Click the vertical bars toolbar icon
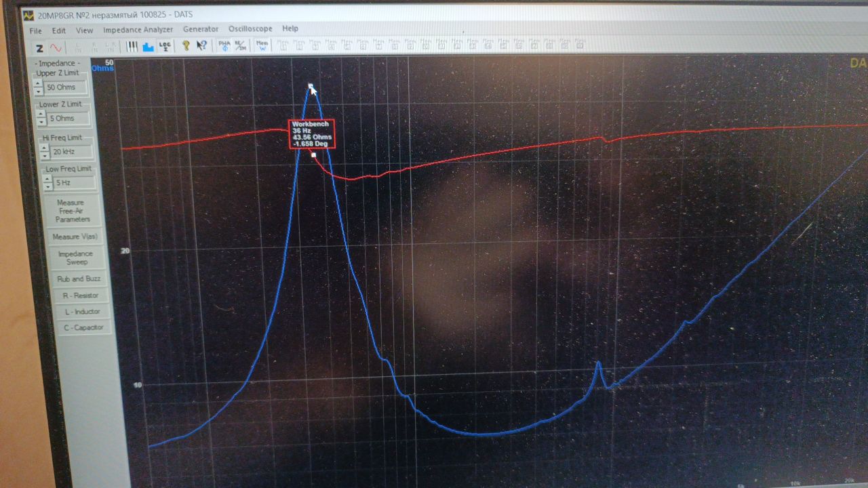 pos(132,46)
